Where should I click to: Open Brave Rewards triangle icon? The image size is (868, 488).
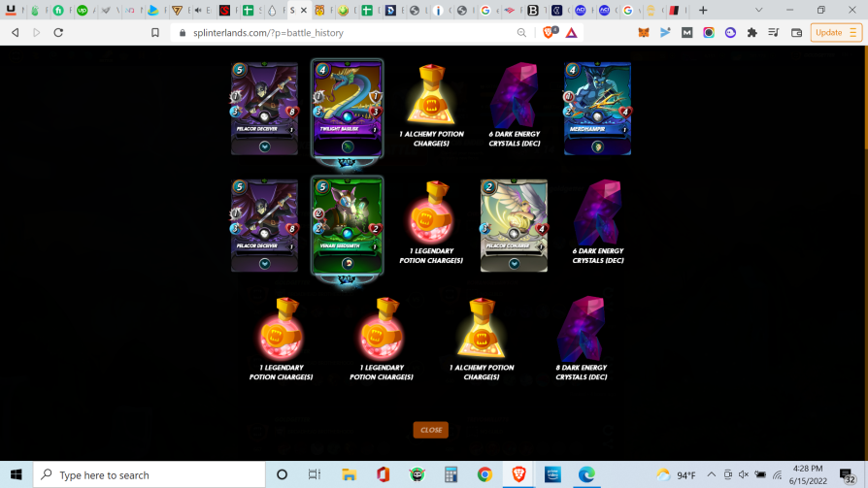571,33
